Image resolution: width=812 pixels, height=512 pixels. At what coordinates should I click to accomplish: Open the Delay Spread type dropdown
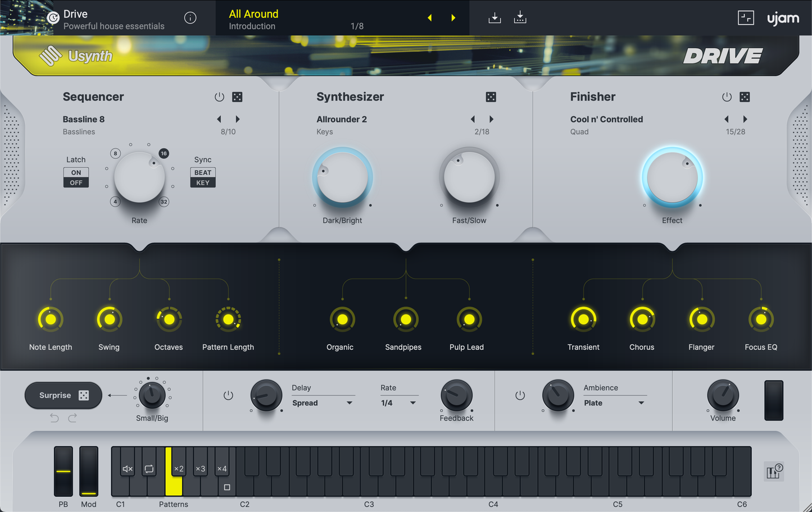[323, 403]
